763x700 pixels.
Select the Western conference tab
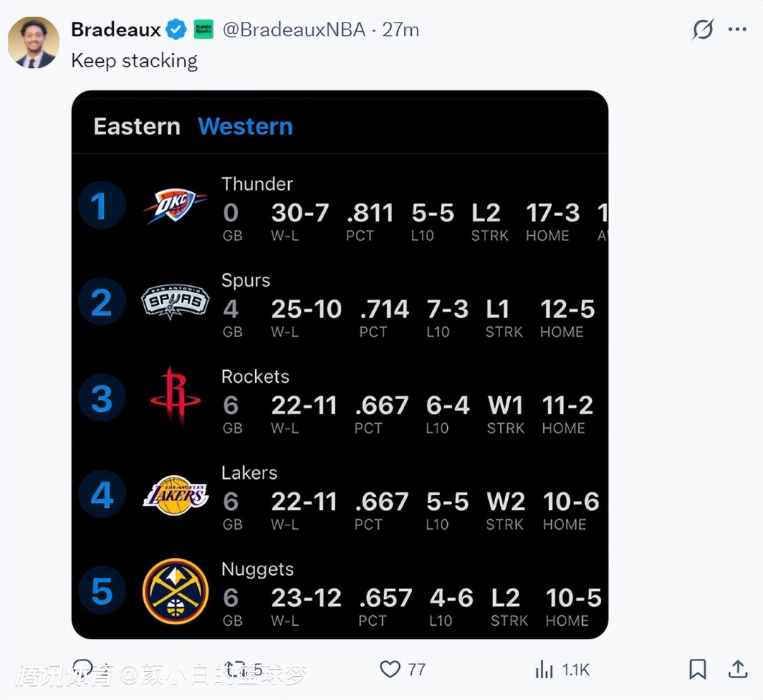pos(245,126)
